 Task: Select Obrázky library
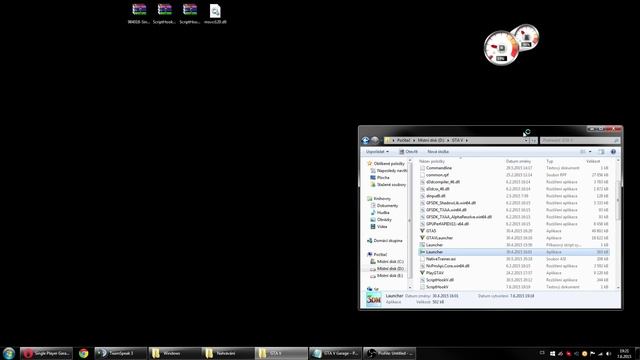[x=381, y=220]
